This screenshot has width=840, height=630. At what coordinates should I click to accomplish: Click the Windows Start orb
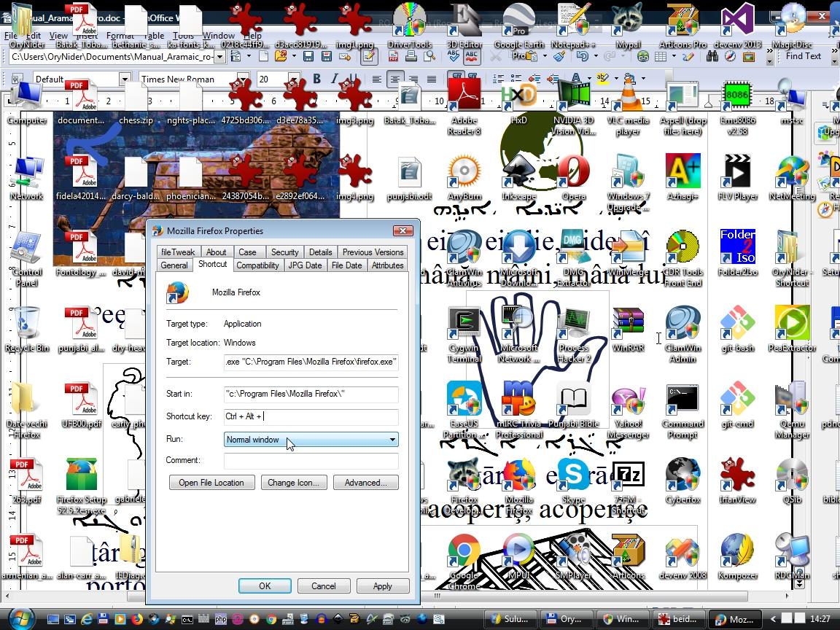20,618
